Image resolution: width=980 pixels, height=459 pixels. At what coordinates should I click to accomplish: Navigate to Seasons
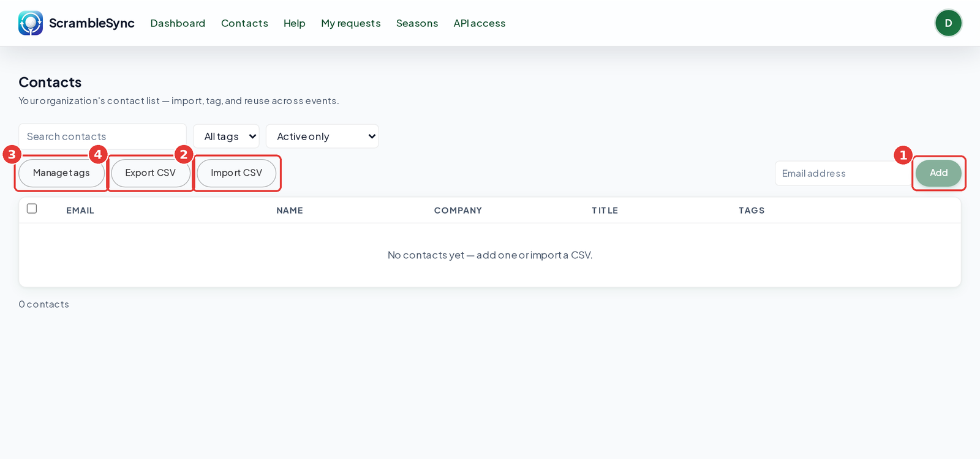point(417,23)
